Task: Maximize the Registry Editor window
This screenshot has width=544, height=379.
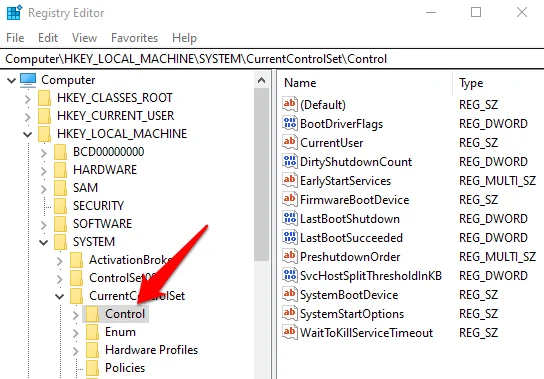Action: (x=476, y=12)
